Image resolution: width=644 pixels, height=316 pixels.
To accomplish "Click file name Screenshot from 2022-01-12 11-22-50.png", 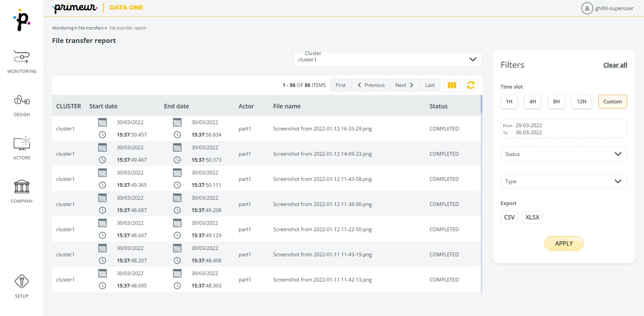I will click(323, 229).
